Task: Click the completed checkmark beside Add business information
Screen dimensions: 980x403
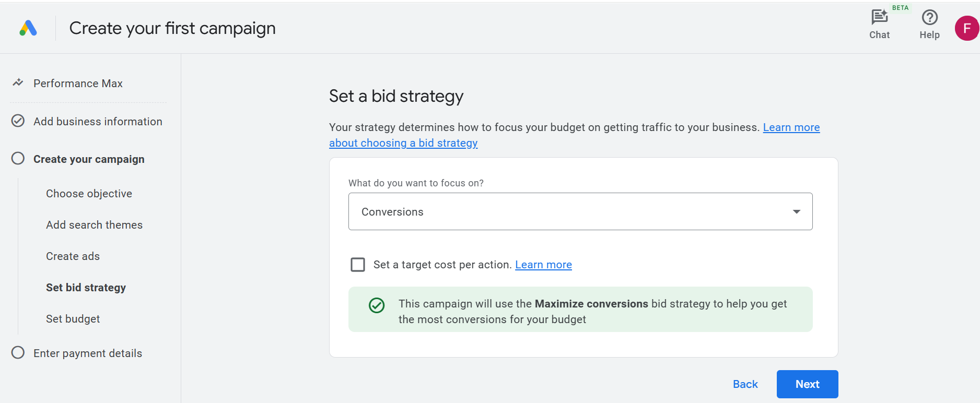Action: click(17, 121)
